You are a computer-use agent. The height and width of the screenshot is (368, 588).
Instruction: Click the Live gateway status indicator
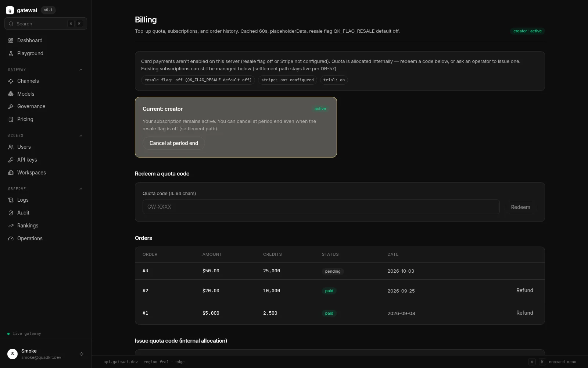point(24,333)
